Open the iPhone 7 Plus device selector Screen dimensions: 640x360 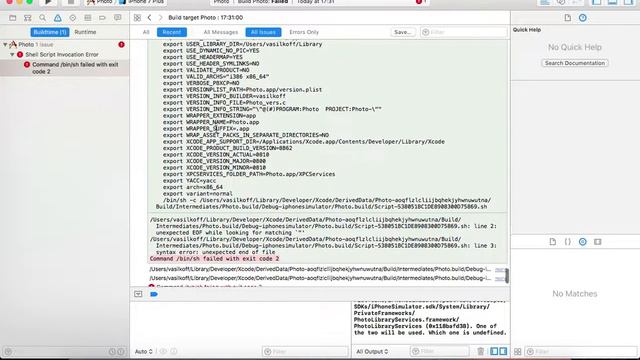141,2
